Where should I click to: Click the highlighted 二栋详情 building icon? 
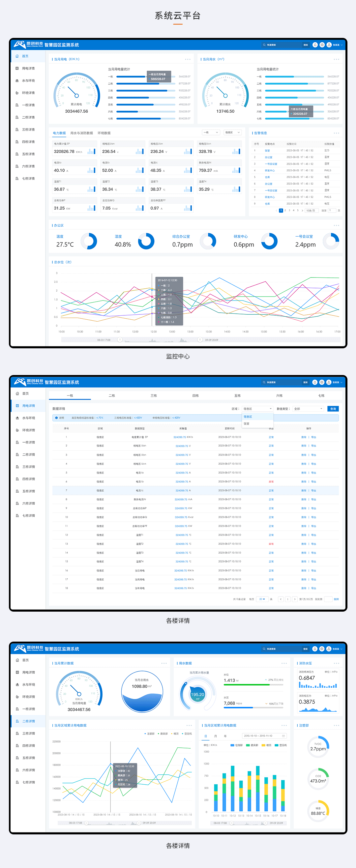17,721
